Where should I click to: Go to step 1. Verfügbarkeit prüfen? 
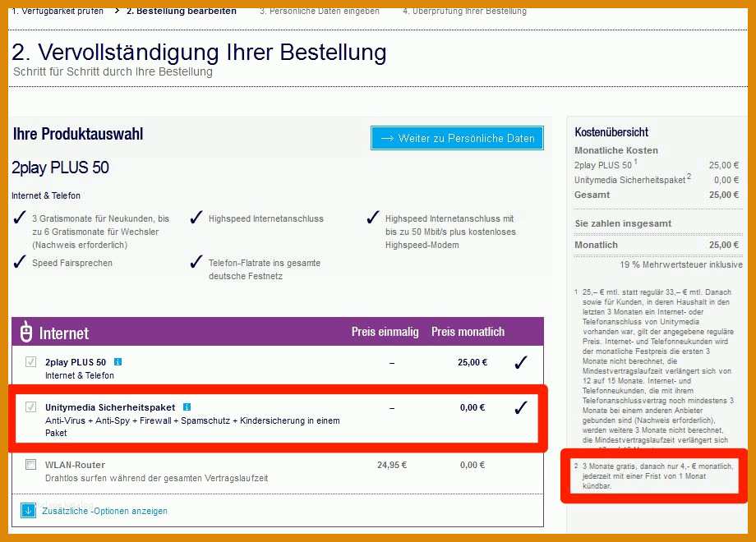coord(58,11)
